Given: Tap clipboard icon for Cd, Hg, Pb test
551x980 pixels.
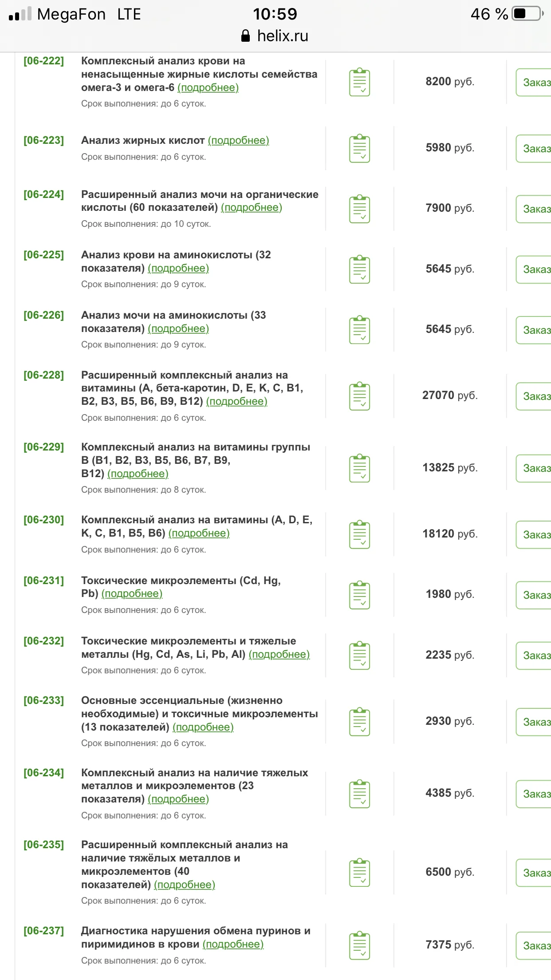Looking at the screenshot, I should [x=359, y=595].
